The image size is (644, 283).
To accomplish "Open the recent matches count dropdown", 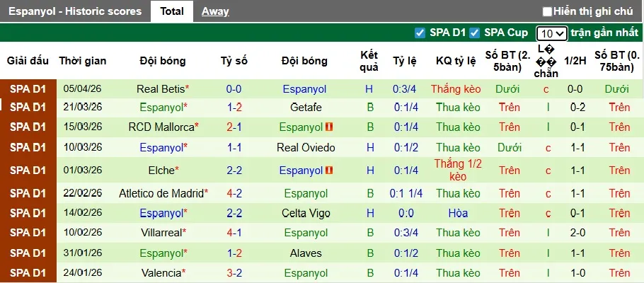I will (x=551, y=33).
